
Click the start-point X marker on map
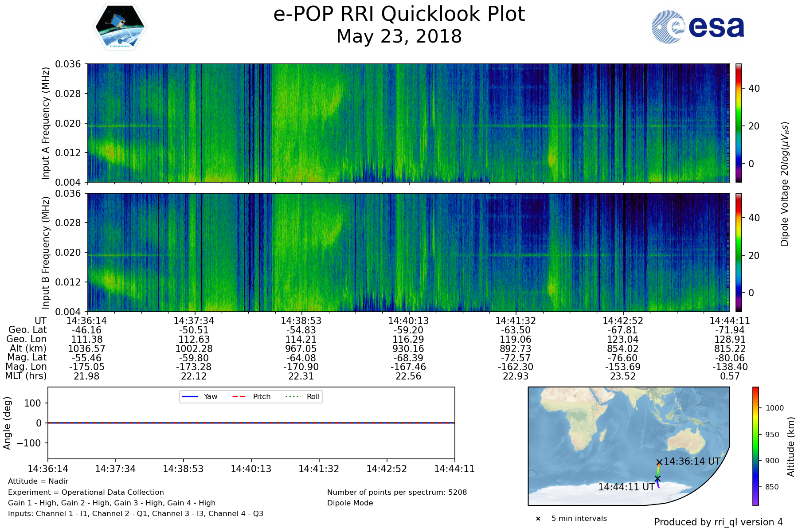pos(659,462)
